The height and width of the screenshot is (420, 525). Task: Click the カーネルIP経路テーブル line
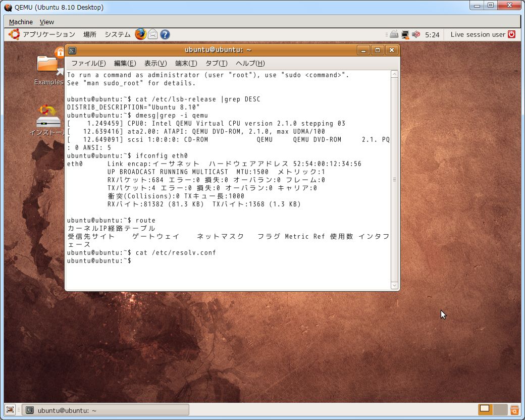[x=111, y=228]
